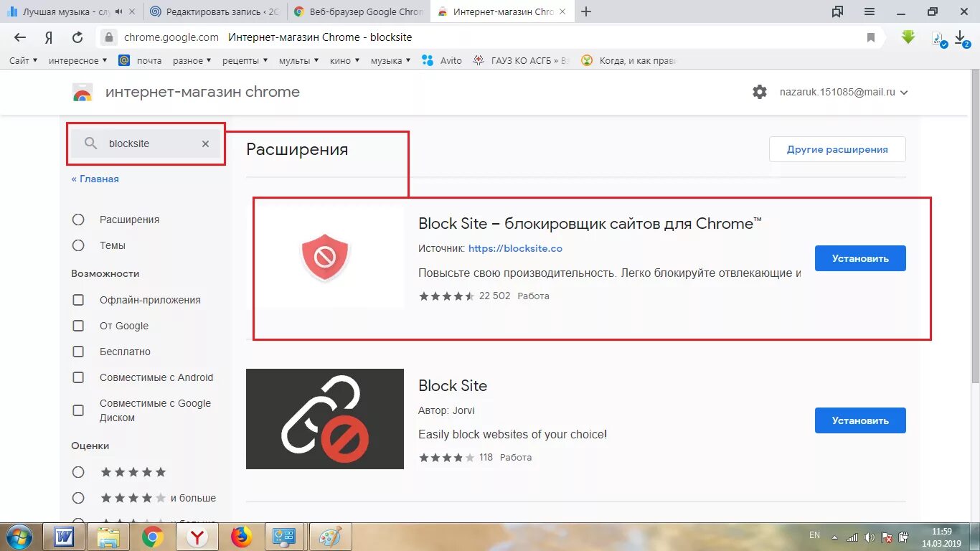Check the Совместимые с Android checkbox
980x551 pixels.
tap(78, 377)
